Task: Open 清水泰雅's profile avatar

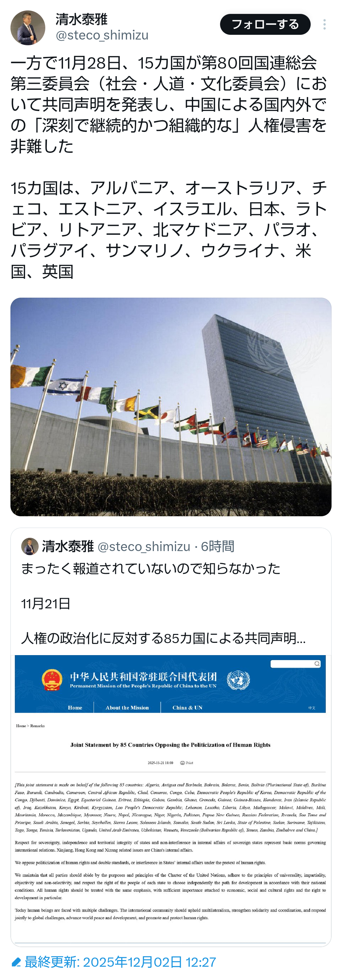Action: pos(28,28)
